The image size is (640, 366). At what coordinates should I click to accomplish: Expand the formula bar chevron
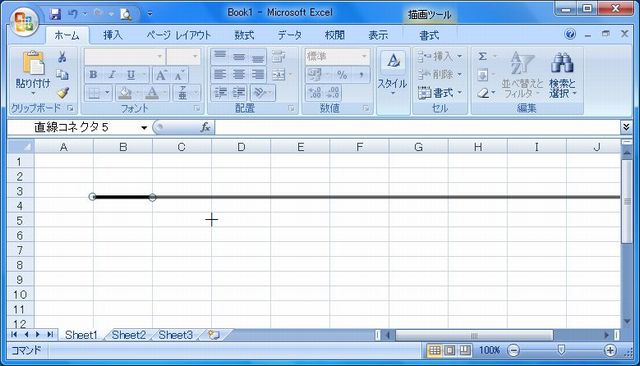tap(626, 127)
